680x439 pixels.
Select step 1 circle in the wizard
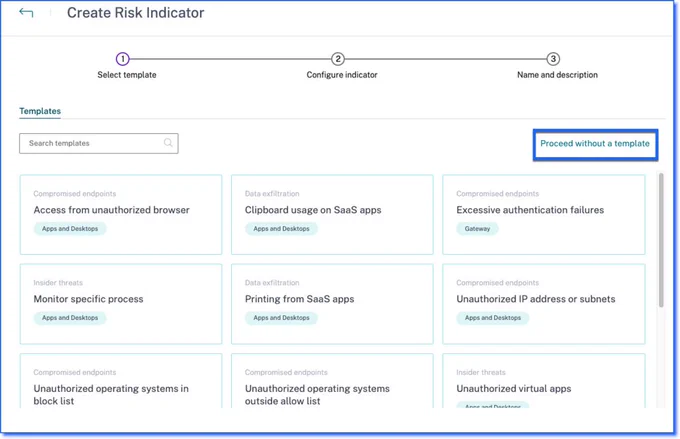(123, 59)
